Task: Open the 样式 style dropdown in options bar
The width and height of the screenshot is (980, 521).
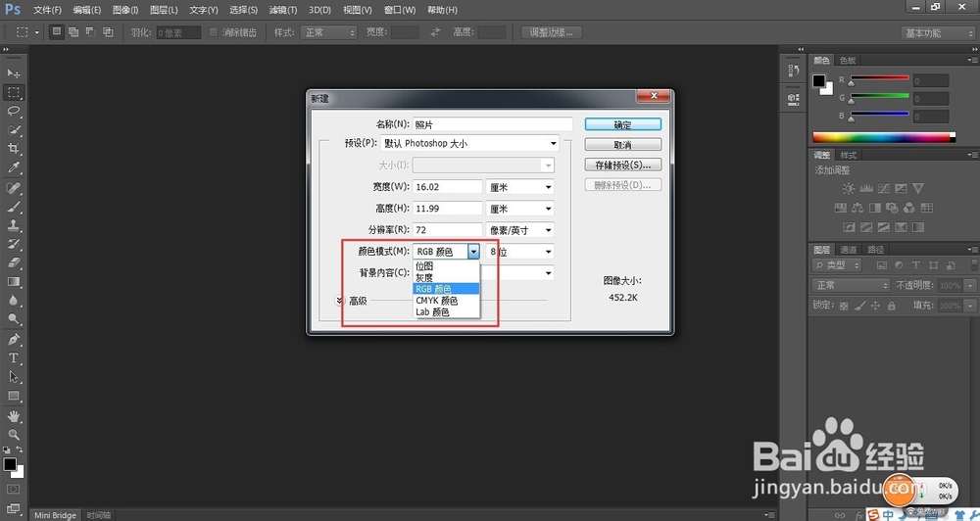Action: tap(328, 32)
